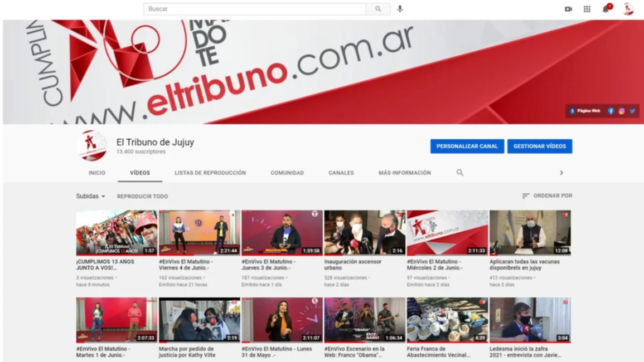Open Ledesma inició la zafra thumbnail
This screenshot has height=362, width=644.
point(530,320)
